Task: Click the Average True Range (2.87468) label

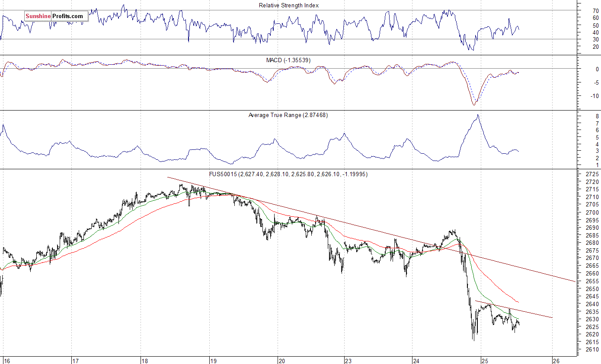Action: (288, 115)
